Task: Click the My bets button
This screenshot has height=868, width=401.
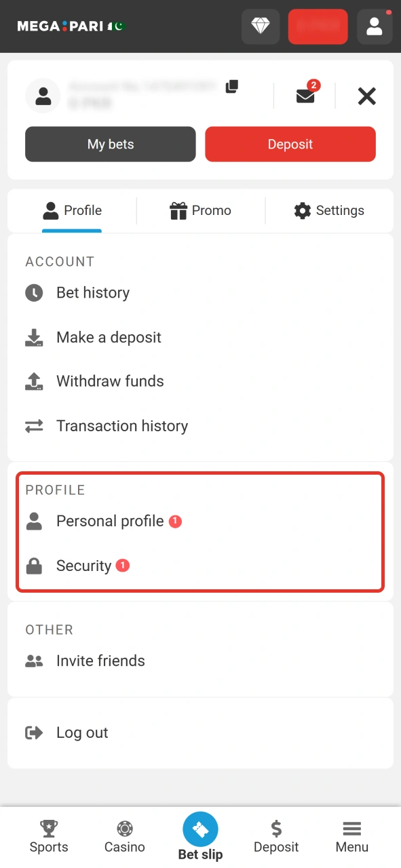Action: point(110,144)
